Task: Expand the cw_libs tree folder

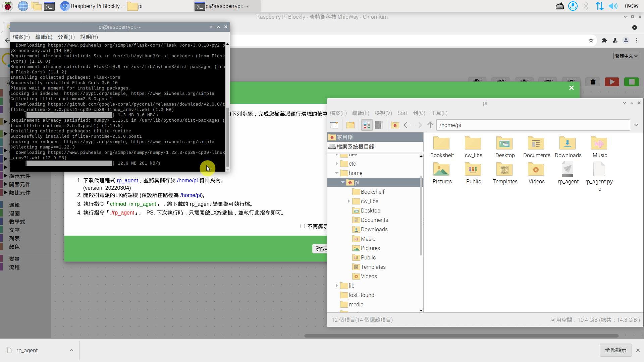Action: [348, 201]
